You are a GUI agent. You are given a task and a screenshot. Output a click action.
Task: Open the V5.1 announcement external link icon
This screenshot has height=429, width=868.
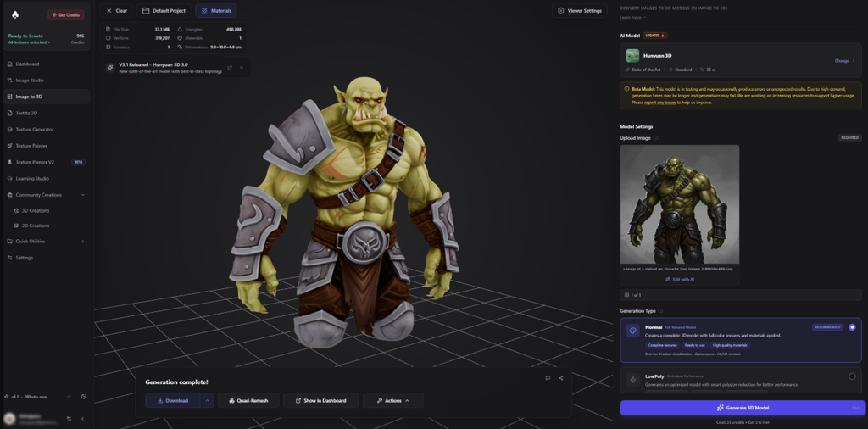tap(230, 68)
